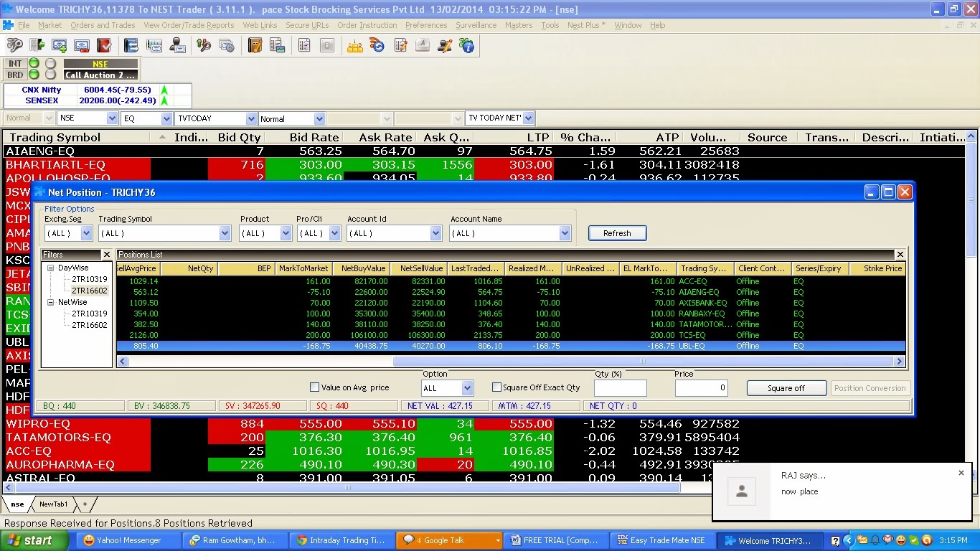Click the red book with checkmark icon
The height and width of the screenshot is (551, 980).
pyautogui.click(x=104, y=45)
